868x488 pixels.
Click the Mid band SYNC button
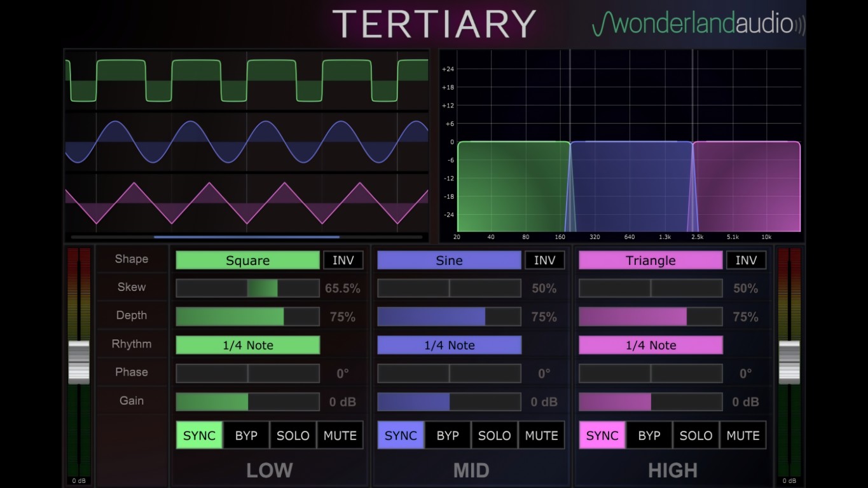tap(401, 435)
